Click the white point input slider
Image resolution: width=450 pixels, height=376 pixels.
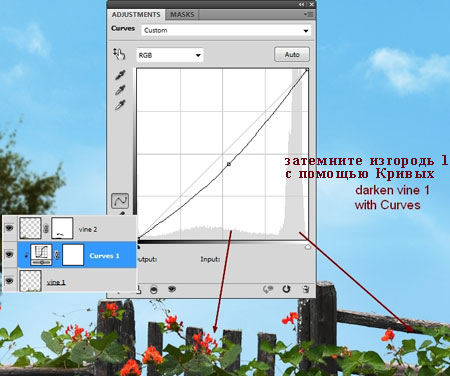point(308,247)
